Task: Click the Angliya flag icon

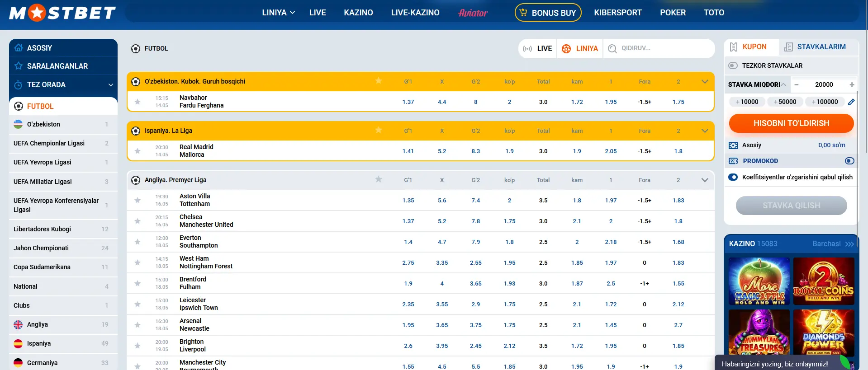Action: pos(18,324)
